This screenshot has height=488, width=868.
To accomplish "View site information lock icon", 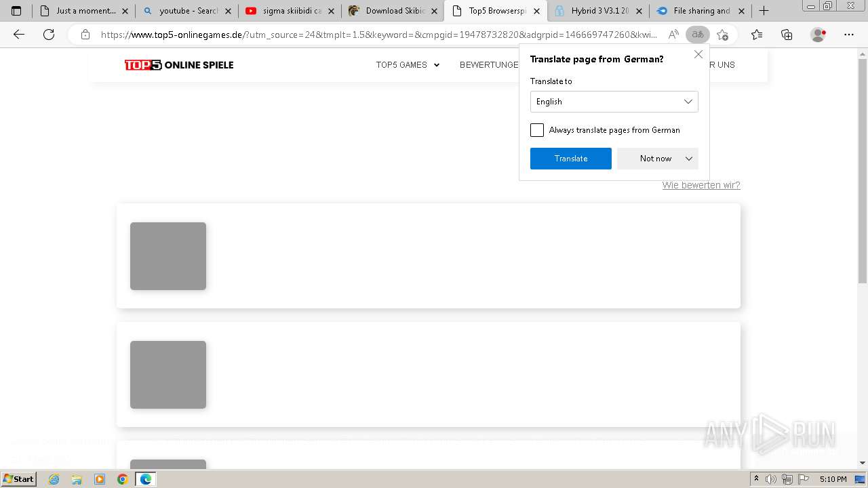I will [85, 35].
